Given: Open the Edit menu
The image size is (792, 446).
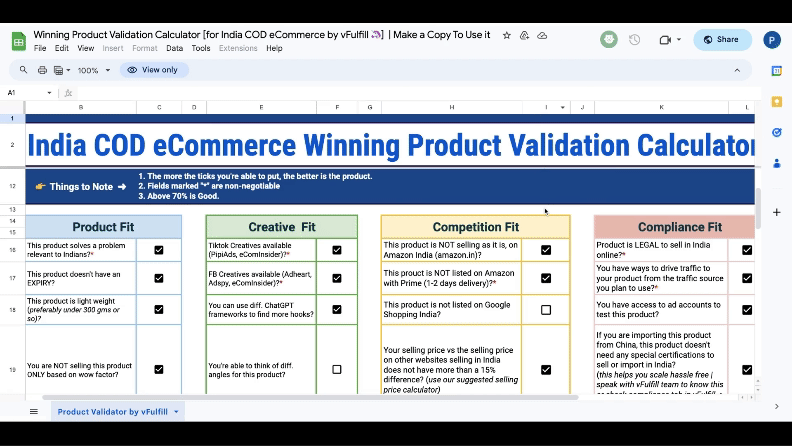Looking at the screenshot, I should pyautogui.click(x=62, y=48).
